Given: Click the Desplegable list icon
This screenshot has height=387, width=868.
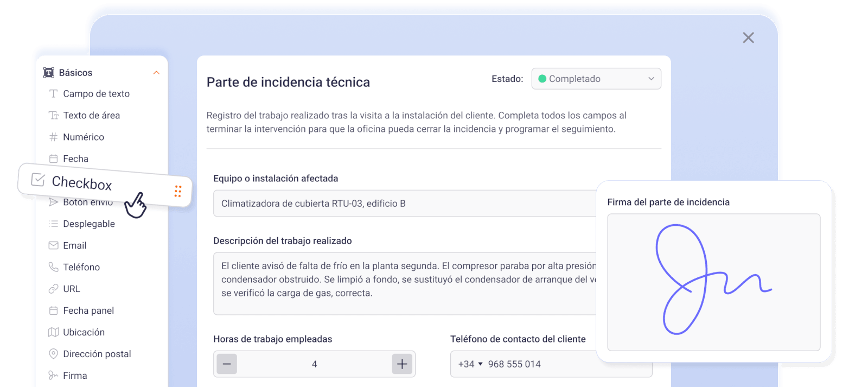Looking at the screenshot, I should (53, 224).
